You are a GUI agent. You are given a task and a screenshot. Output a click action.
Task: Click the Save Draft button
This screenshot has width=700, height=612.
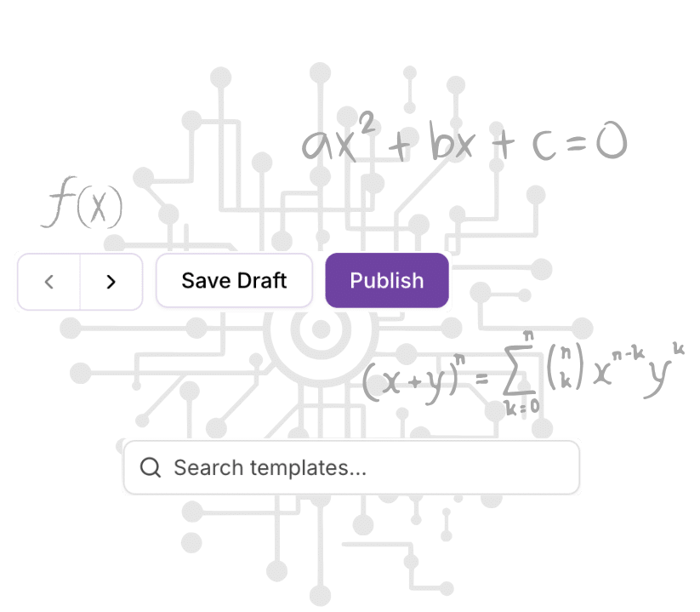pos(234,281)
